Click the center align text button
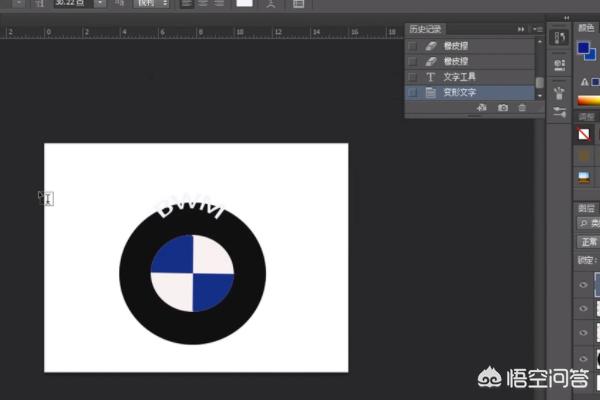600x400 pixels. point(203,3)
